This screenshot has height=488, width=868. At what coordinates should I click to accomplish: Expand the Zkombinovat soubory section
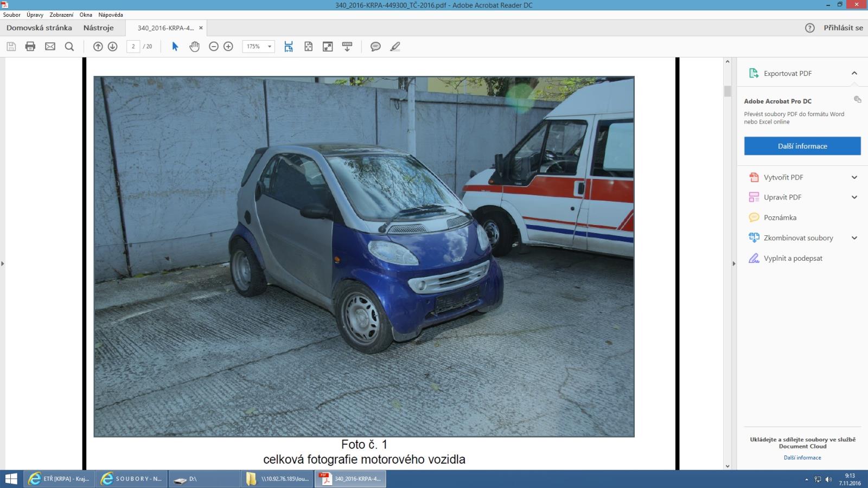point(854,238)
